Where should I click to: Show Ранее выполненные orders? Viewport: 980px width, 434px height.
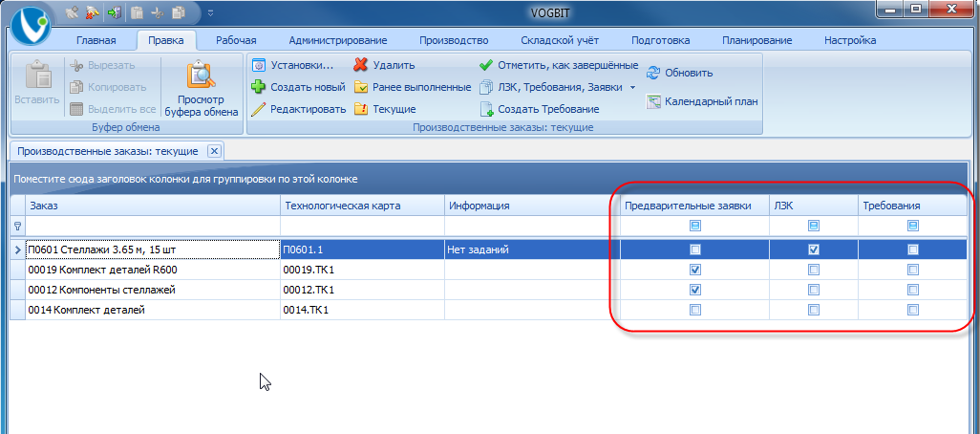pos(412,87)
